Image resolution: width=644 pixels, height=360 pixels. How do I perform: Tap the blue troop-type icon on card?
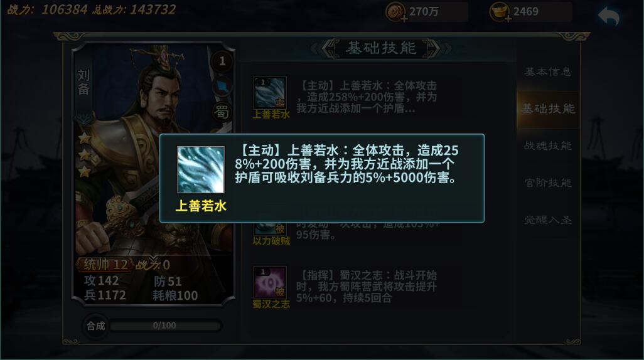point(222,87)
